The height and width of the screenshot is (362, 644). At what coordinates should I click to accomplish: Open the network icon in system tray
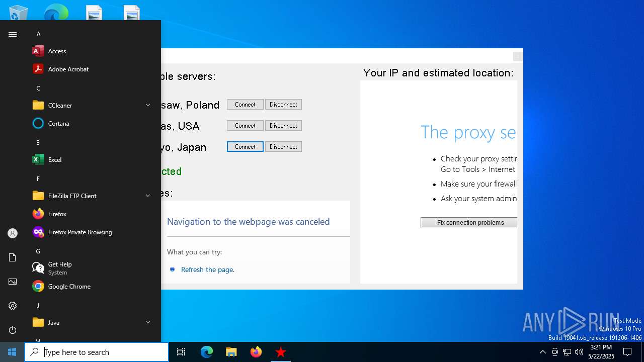[567, 352]
